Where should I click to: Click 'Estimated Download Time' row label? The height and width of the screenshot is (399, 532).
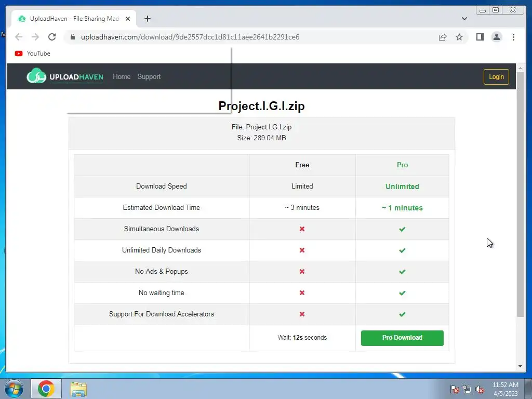(162, 208)
